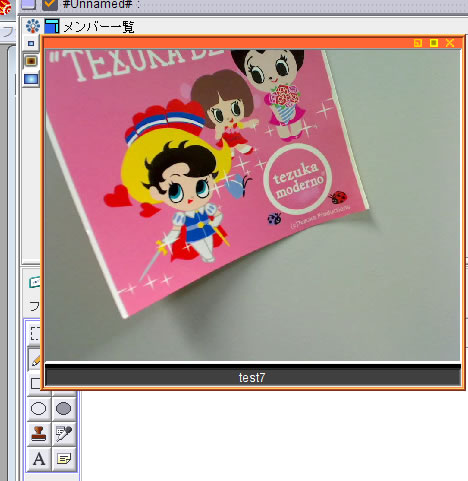Switch to the small blue square view tab
The height and width of the screenshot is (481, 468).
pos(31,43)
